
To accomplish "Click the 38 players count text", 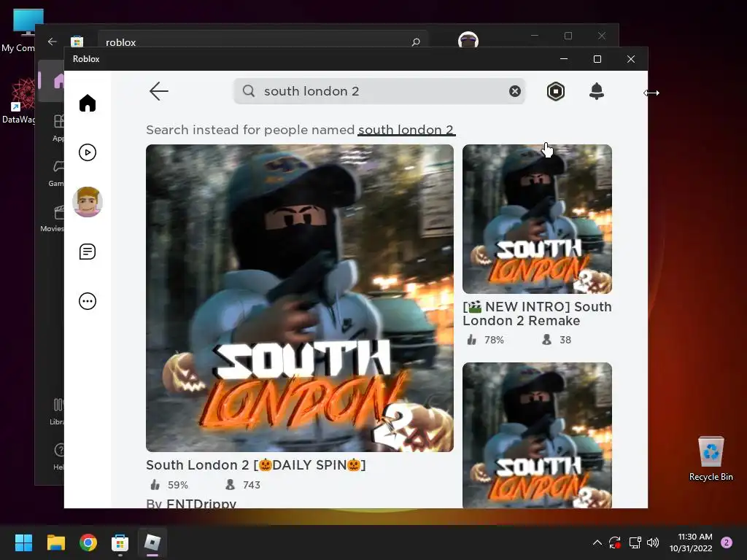I will pyautogui.click(x=565, y=340).
